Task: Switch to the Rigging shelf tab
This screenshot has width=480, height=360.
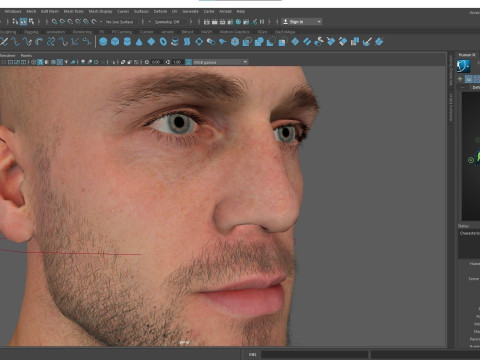Action: tap(31, 32)
